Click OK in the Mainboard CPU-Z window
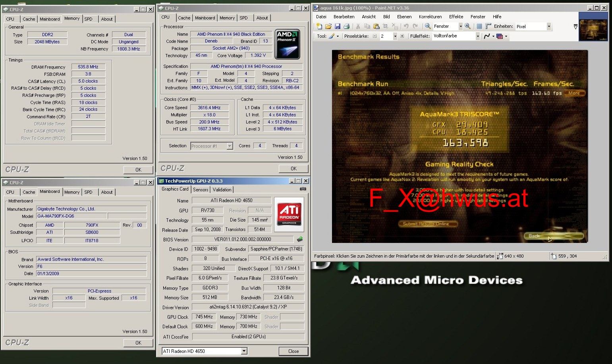The image size is (612, 364). coord(138,343)
